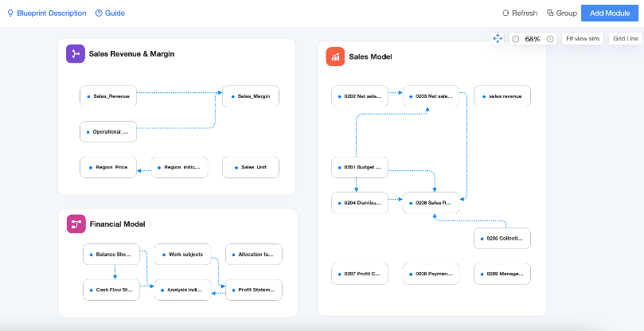Image resolution: width=644 pixels, height=331 pixels.
Task: Select the Financial Model module title
Action: pyautogui.click(x=118, y=224)
